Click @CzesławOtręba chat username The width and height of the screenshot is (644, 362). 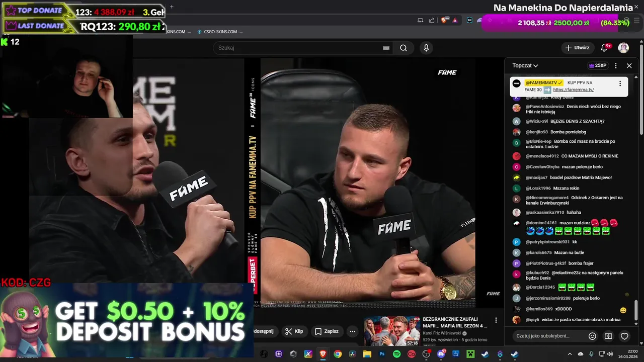[542, 167]
